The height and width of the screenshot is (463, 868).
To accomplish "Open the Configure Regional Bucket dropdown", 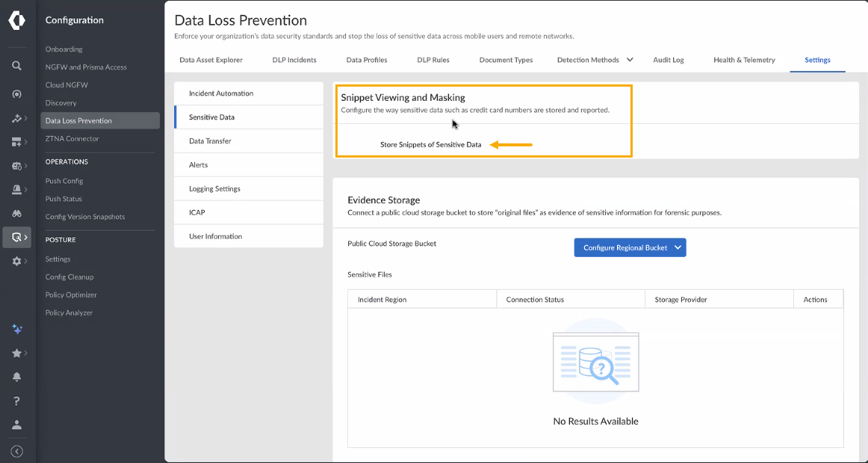I will 630,248.
